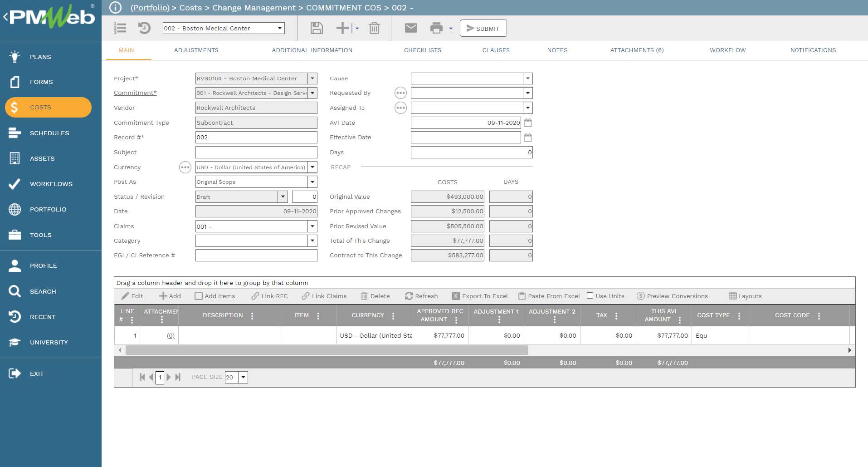The image size is (868, 467).
Task: Open Portfolio globe icon in sidebar
Action: (15, 209)
